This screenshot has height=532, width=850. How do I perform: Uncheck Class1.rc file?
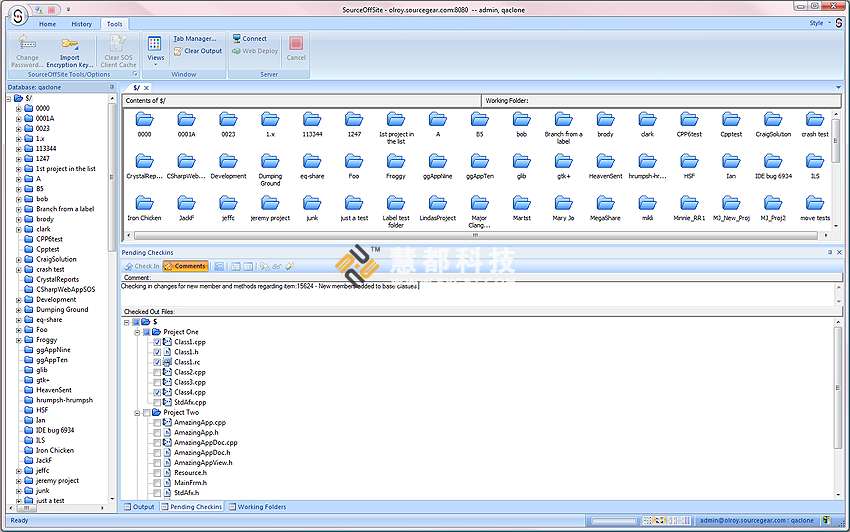pyautogui.click(x=157, y=362)
